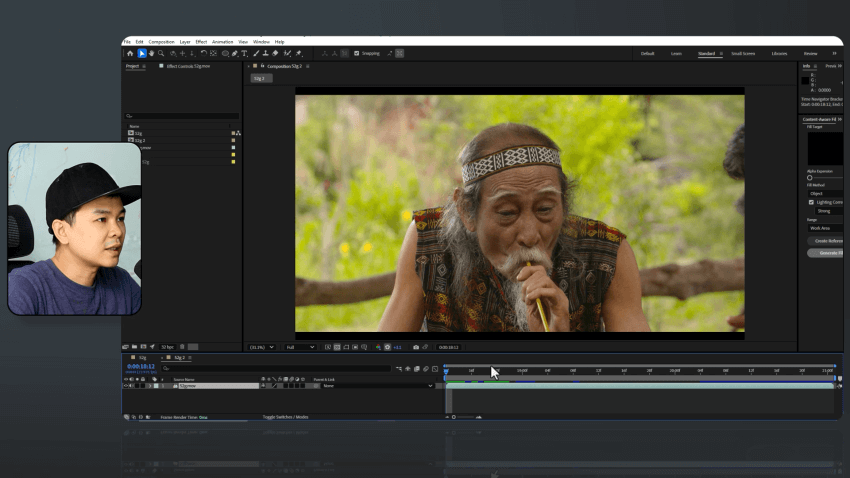Select the Pen tool
Screen dimensions: 850x478
point(235,53)
